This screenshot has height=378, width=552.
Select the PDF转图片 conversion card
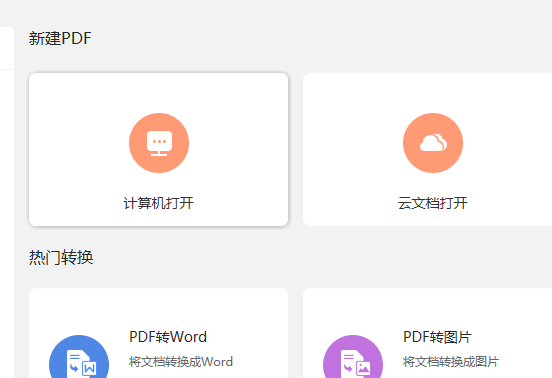pos(427,333)
